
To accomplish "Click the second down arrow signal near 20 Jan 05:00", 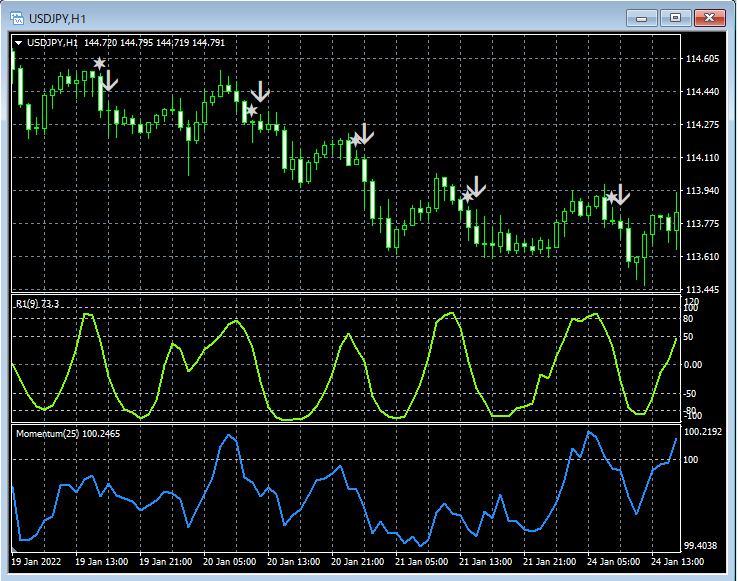I will (260, 92).
